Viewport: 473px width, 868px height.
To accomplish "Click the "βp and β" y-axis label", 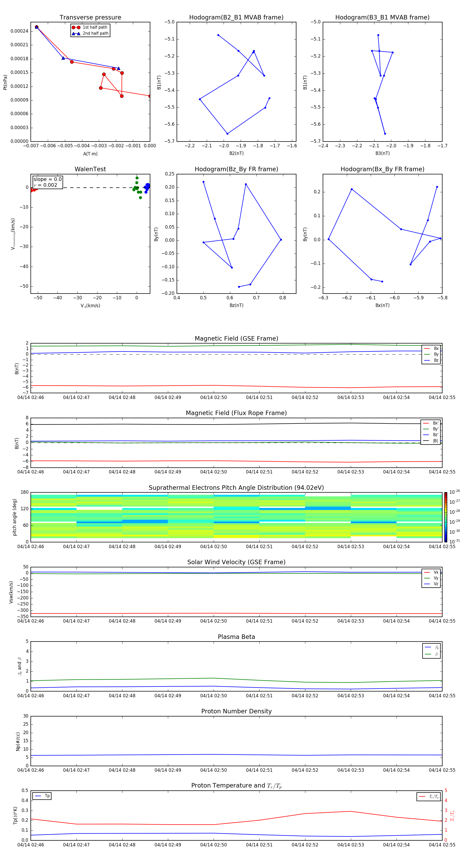I will coord(19,666).
